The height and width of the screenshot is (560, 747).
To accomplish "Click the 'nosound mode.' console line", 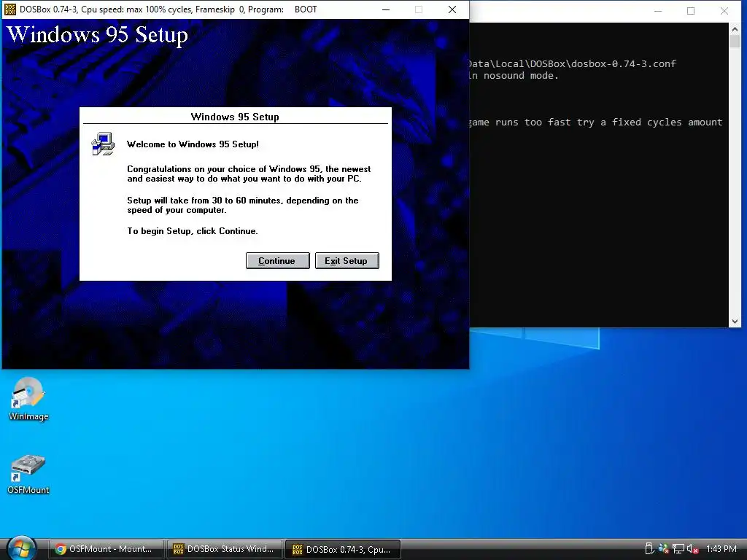I will [520, 76].
